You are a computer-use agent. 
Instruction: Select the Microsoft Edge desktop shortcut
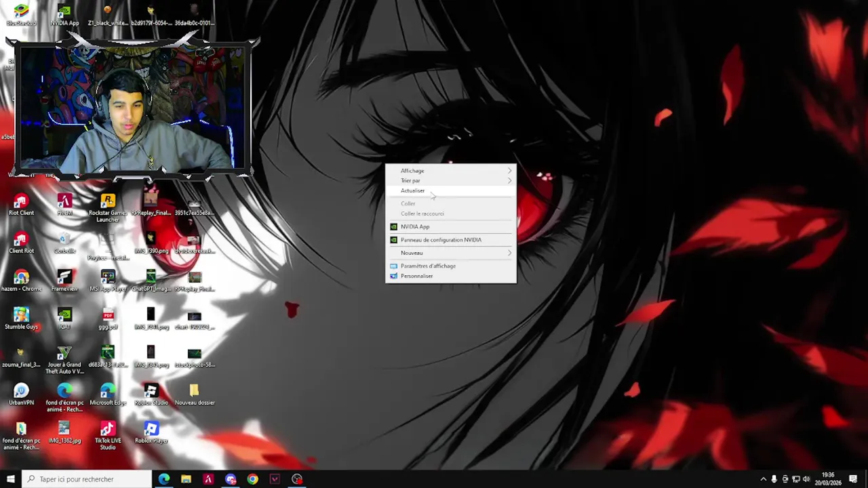(x=108, y=394)
